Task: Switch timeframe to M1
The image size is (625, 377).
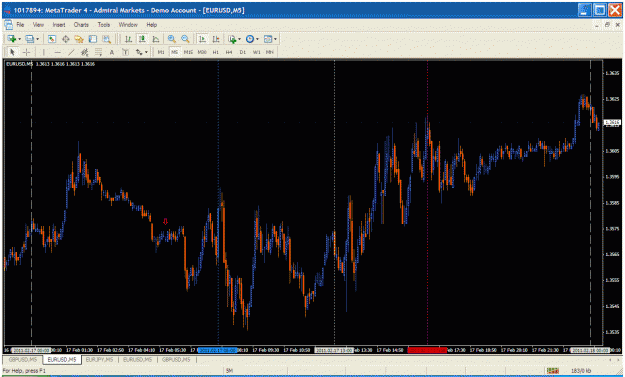Action: coord(161,52)
